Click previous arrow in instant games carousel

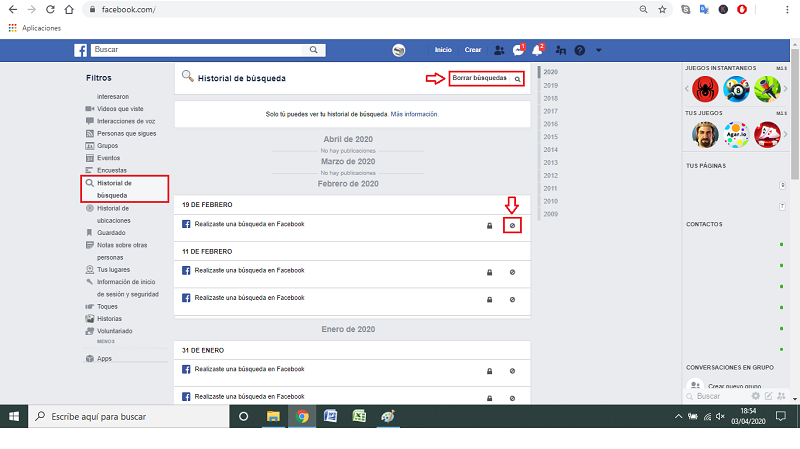point(687,89)
